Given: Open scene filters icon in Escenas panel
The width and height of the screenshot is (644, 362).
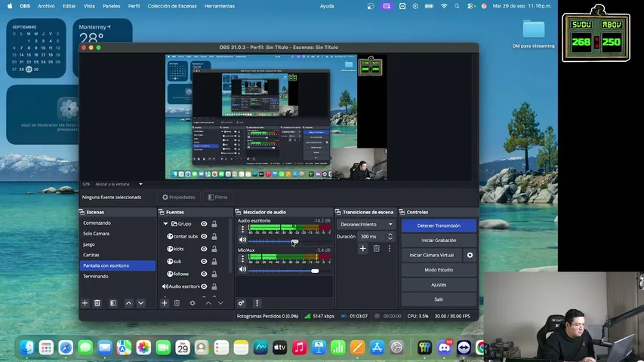Looking at the screenshot, I should point(113,303).
